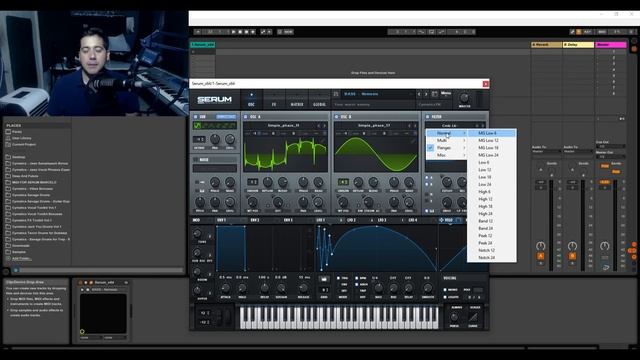Open filter type name dropdown
The height and width of the screenshot is (360, 640).
(449, 126)
